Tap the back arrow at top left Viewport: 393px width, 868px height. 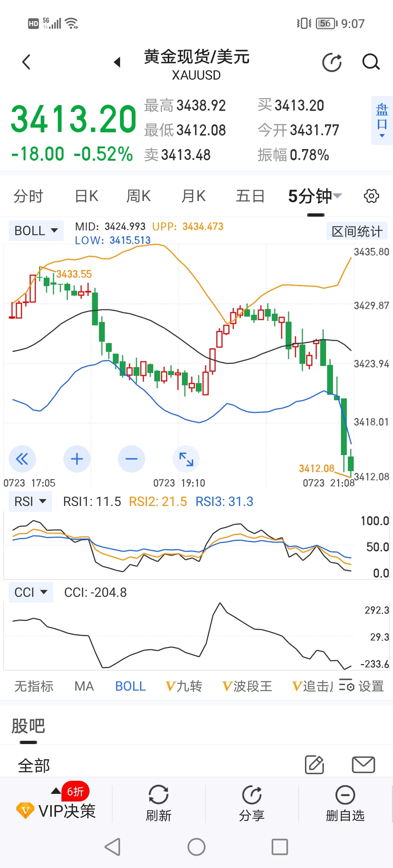(26, 62)
